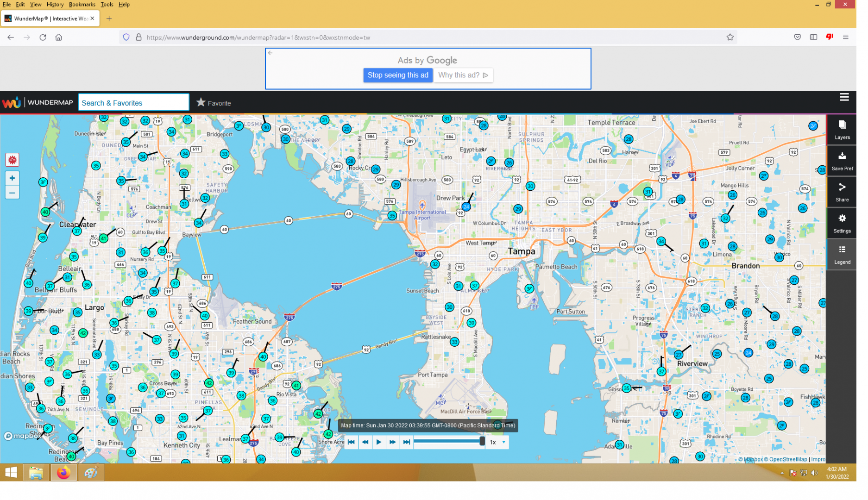Open the History menu
Image resolution: width=868 pixels, height=500 pixels.
pos(56,5)
